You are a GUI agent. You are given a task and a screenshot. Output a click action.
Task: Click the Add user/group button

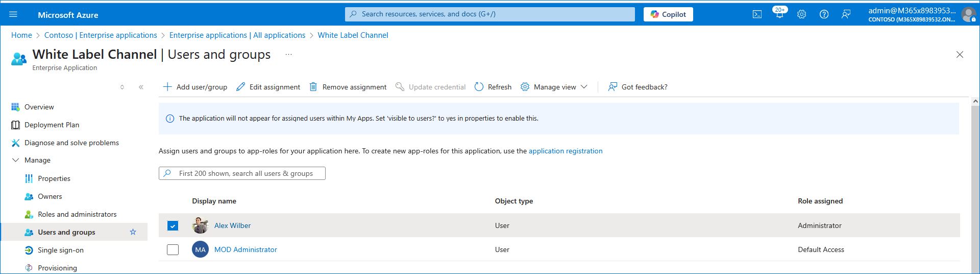pyautogui.click(x=195, y=87)
